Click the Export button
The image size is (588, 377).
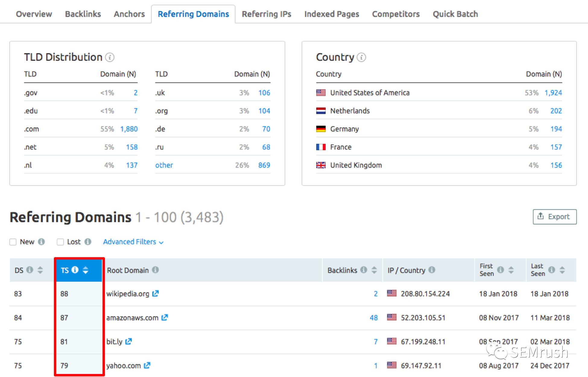click(555, 217)
